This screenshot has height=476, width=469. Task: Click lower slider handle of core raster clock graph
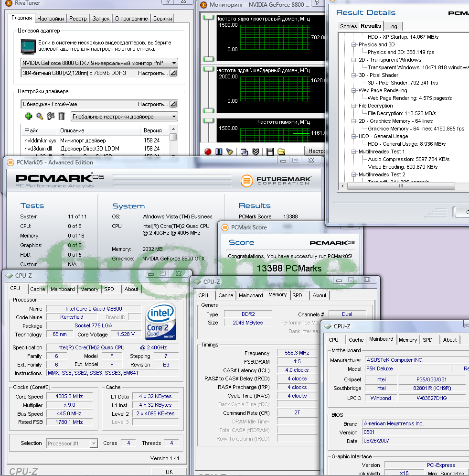[x=208, y=59]
